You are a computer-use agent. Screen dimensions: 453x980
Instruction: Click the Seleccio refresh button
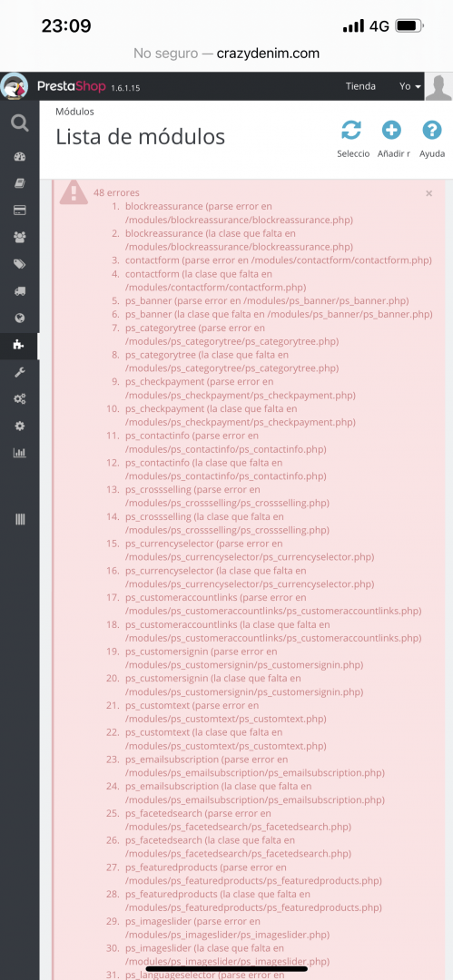(352, 139)
